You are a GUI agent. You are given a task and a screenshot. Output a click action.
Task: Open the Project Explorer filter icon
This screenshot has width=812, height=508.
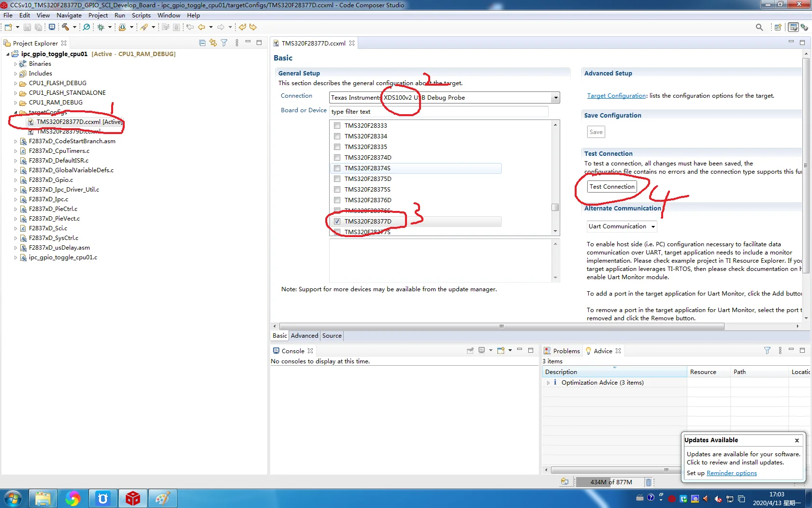[x=224, y=43]
